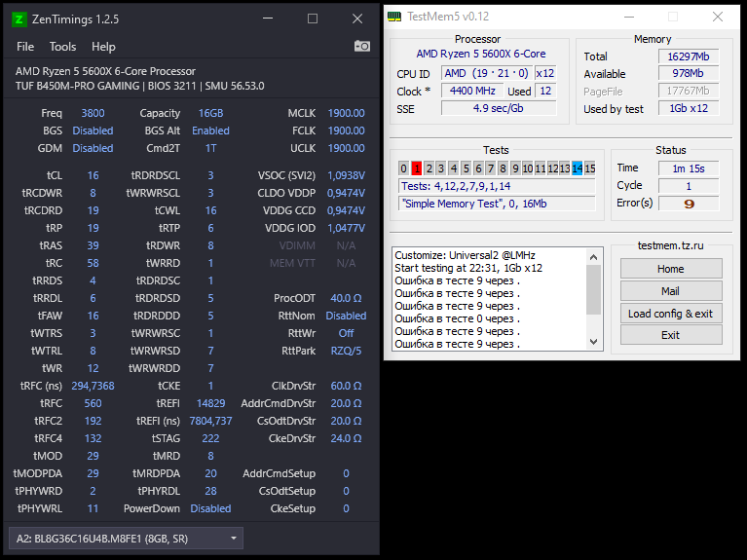Click the VSOC (SVI2) value 1,0938V

click(x=347, y=175)
